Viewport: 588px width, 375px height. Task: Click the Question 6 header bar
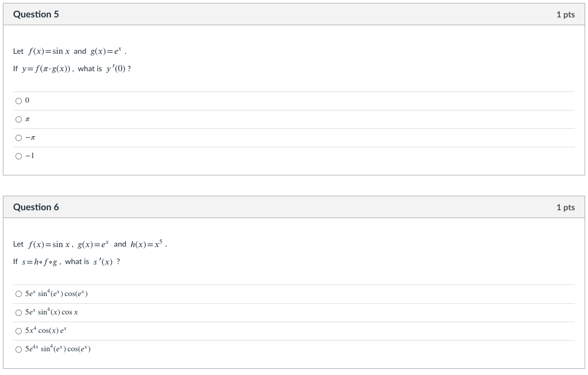coord(36,207)
